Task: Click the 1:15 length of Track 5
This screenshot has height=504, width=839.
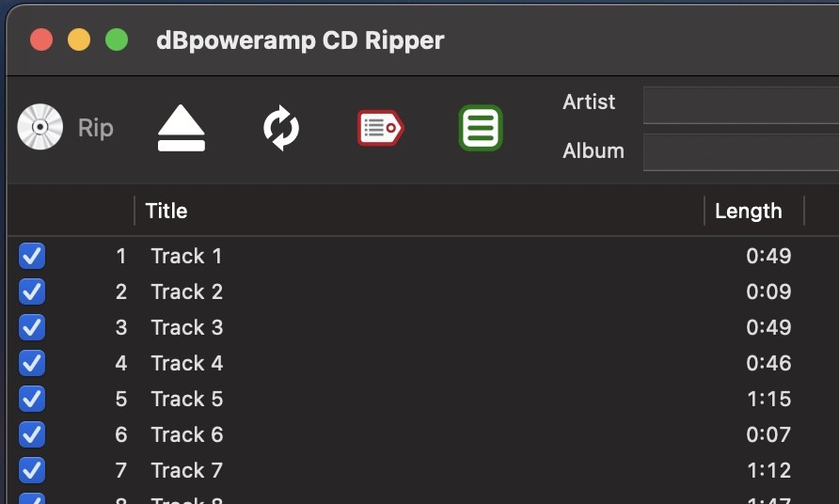Action: tap(768, 399)
